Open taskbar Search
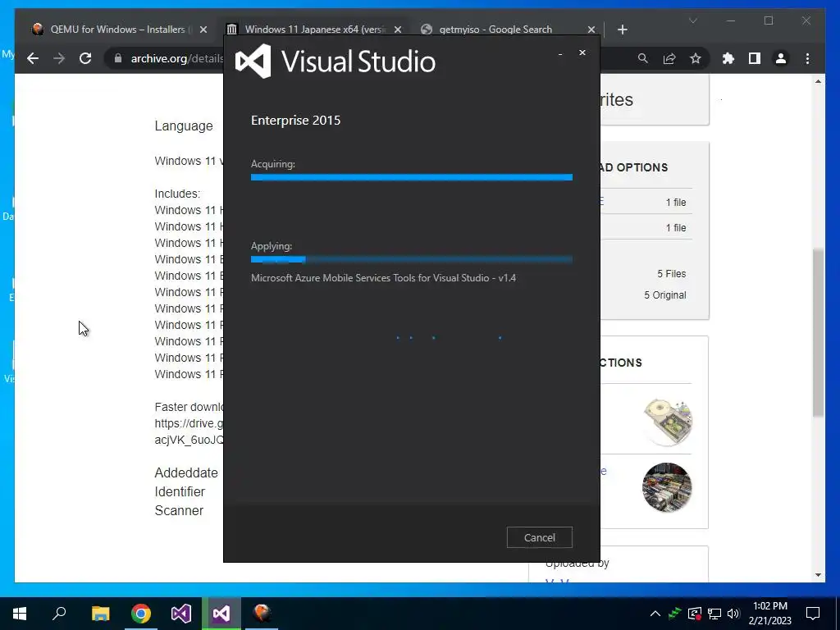Image resolution: width=840 pixels, height=630 pixels. pyautogui.click(x=59, y=614)
